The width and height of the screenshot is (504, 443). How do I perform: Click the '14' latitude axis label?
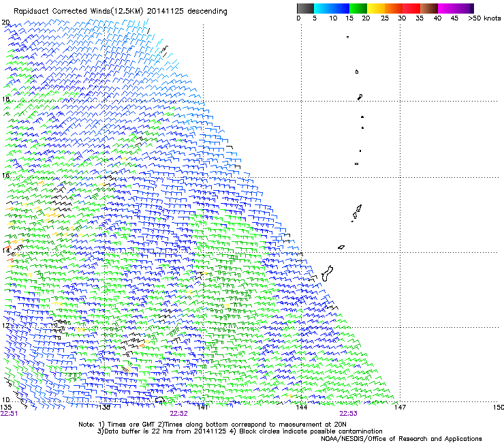pyautogui.click(x=5, y=250)
